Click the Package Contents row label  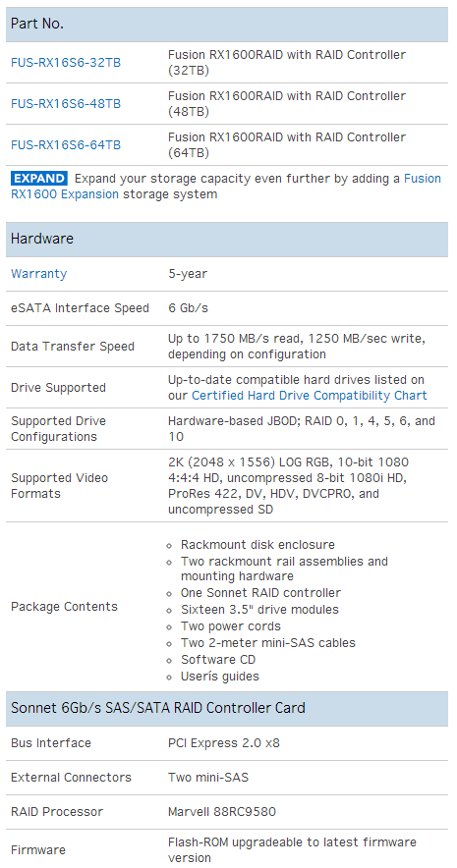click(64, 606)
